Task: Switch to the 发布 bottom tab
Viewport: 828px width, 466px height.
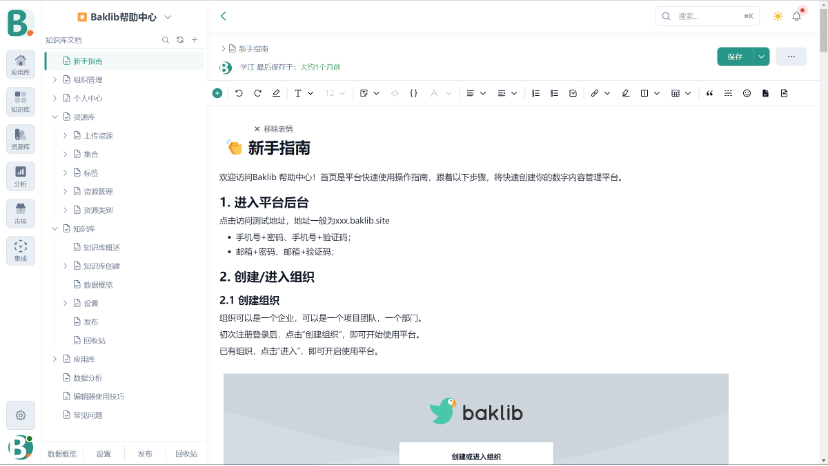Action: click(x=145, y=454)
